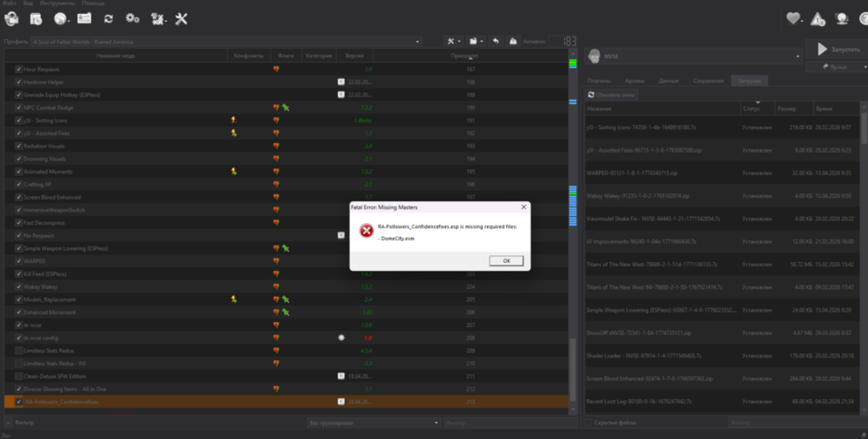The width and height of the screenshot is (868, 439).
Task: Open Nexus via the globe toolbar icon
Action: (60, 19)
